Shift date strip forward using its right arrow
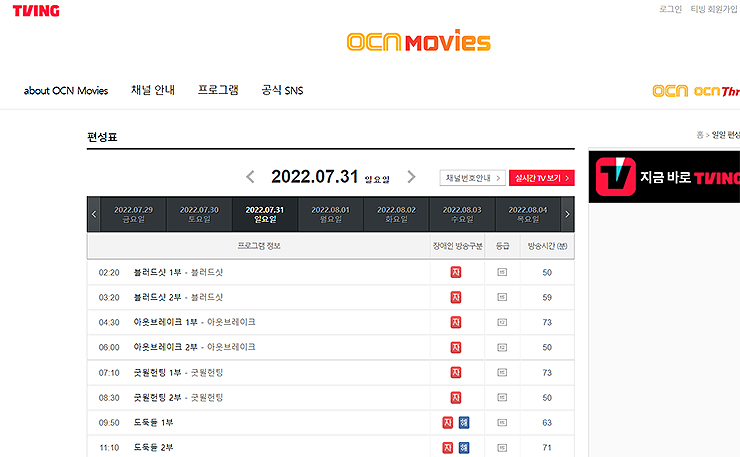This screenshot has height=457, width=740. pyautogui.click(x=567, y=214)
